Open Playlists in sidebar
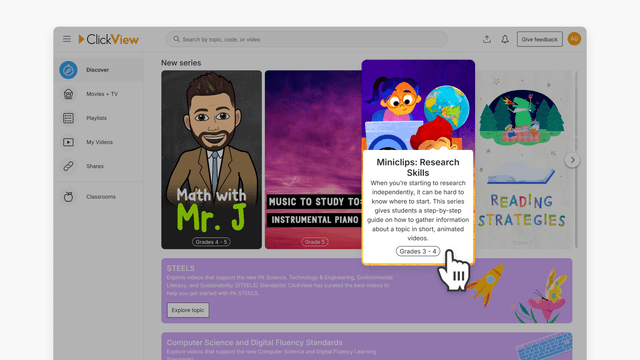Screen dimensions: 640x360 pos(98,118)
